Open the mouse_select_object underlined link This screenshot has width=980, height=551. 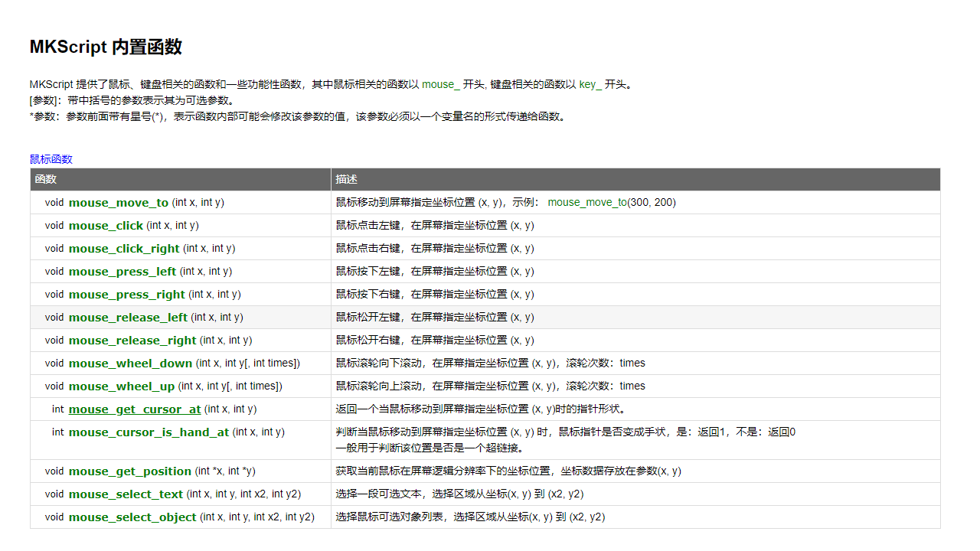[132, 517]
